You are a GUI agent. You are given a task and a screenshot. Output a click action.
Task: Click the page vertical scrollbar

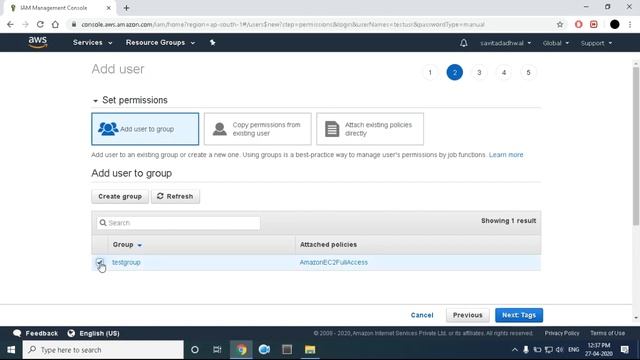[636, 146]
